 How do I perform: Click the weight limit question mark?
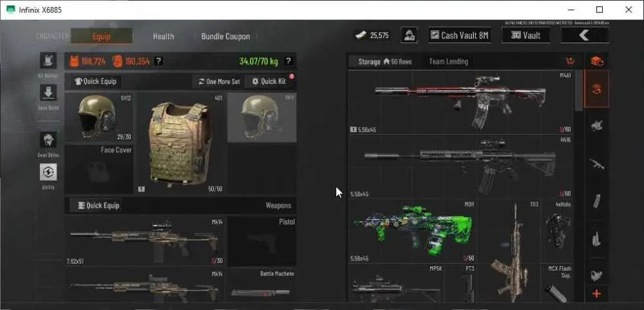(289, 61)
